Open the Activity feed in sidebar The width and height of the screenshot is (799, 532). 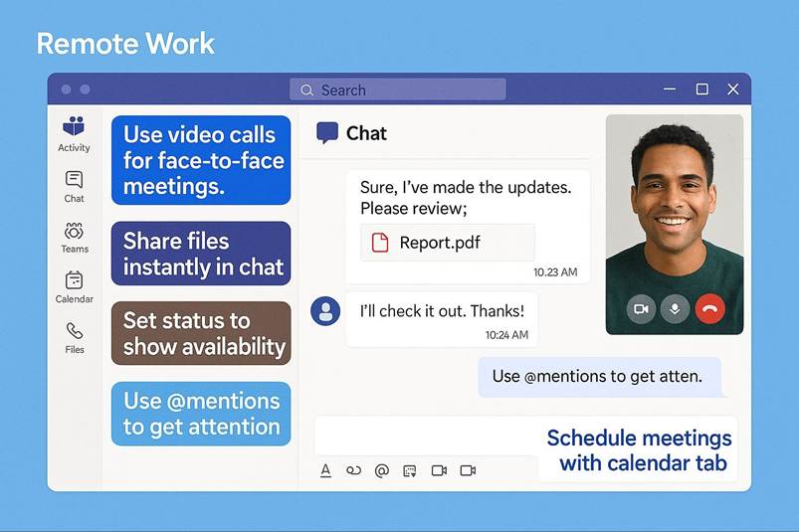pos(74,133)
